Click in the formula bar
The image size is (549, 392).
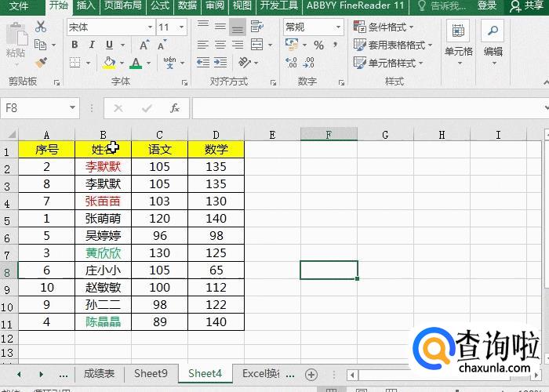coord(368,108)
